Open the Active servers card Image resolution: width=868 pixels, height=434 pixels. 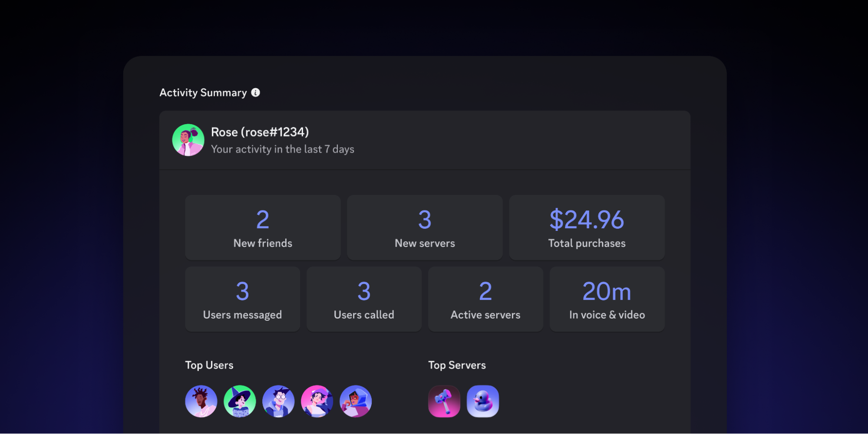[x=485, y=299]
